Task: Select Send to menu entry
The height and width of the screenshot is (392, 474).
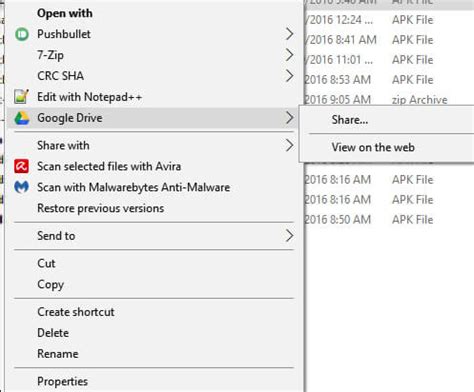Action: (x=154, y=236)
